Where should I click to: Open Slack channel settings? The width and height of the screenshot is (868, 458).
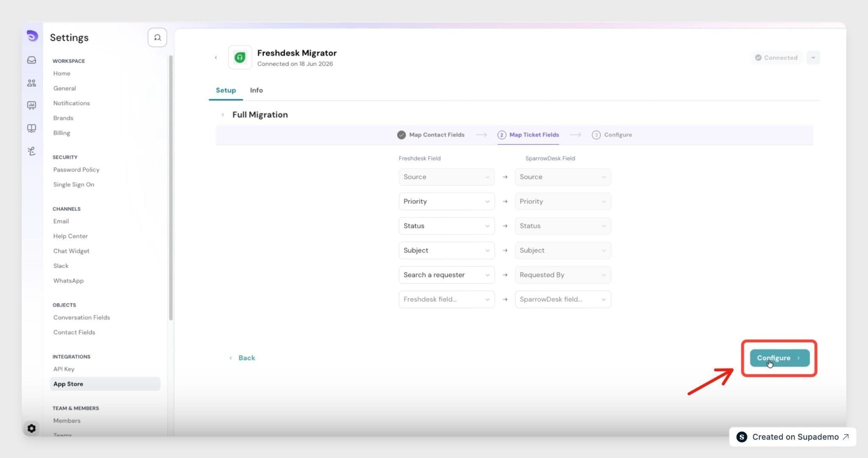coord(61,266)
